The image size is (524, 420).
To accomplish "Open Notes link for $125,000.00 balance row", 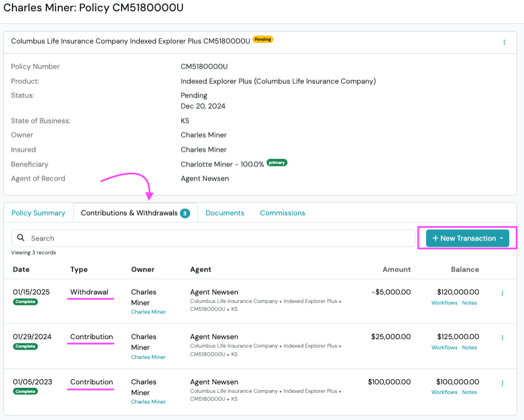I will 469,348.
